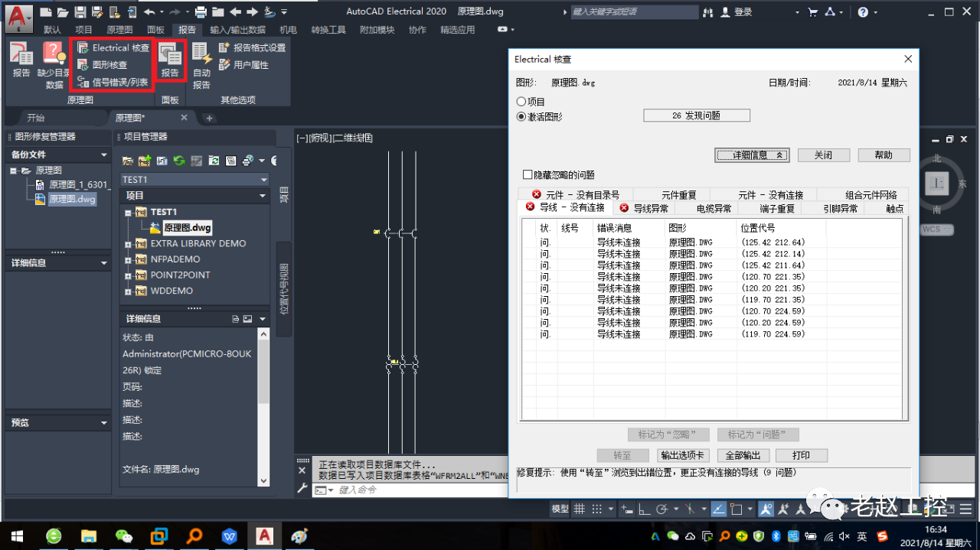This screenshot has height=550, width=980.
Task: Collapse the 预览 panel header
Action: click(59, 422)
